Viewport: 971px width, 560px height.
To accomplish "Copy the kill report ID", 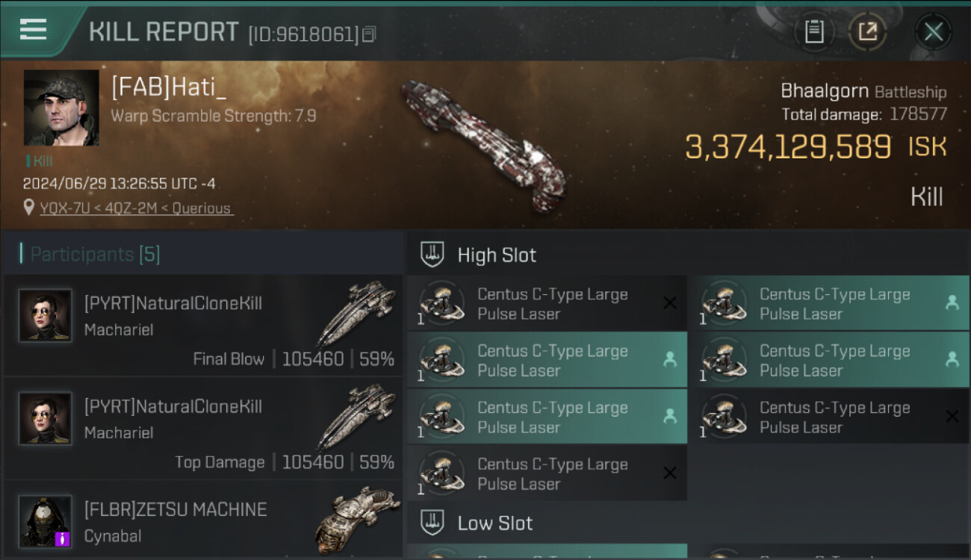I will point(370,34).
